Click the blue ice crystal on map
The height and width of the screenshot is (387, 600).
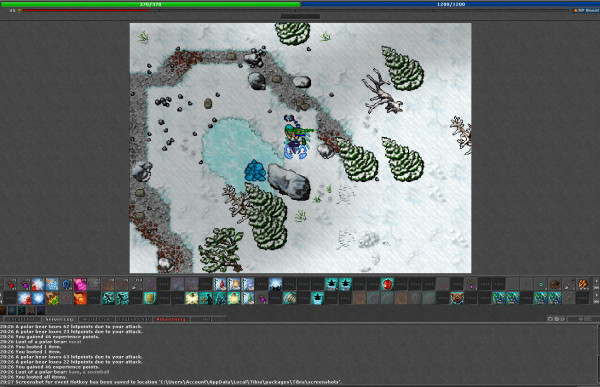pos(255,171)
